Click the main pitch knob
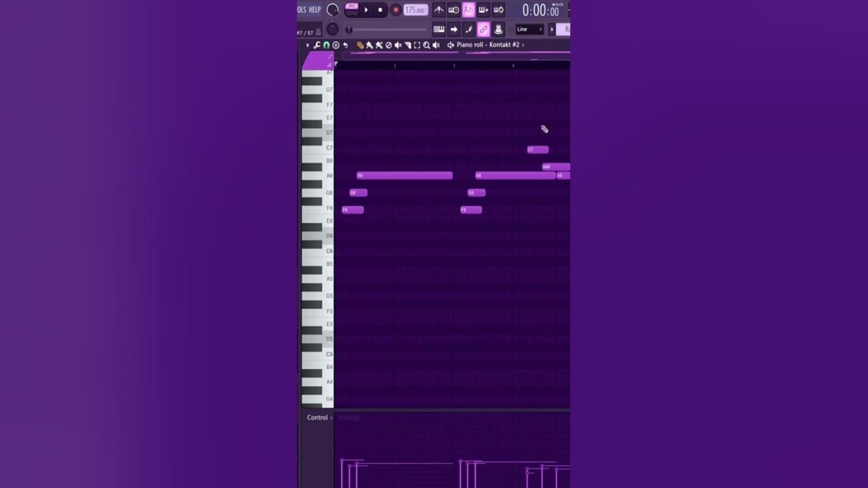The width and height of the screenshot is (868, 488). click(332, 29)
